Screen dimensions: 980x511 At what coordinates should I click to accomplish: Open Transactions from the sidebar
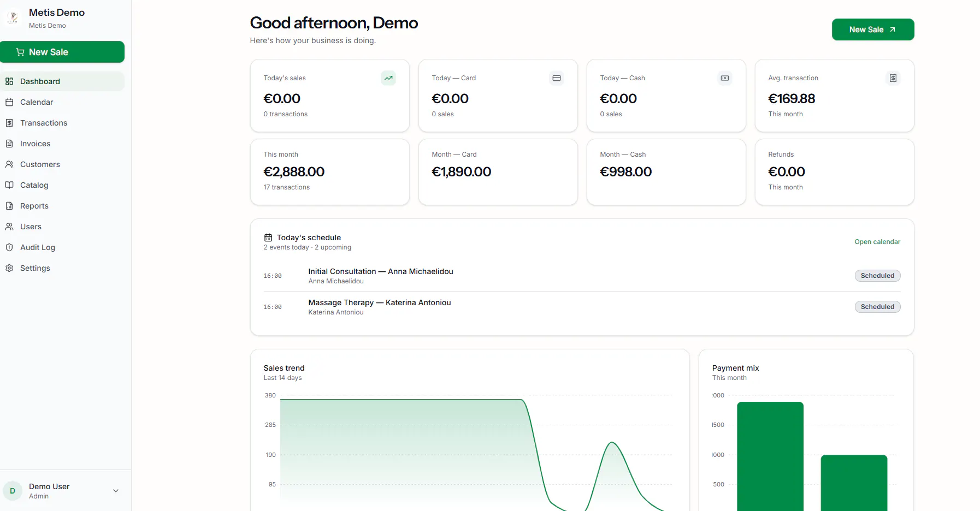[62, 123]
